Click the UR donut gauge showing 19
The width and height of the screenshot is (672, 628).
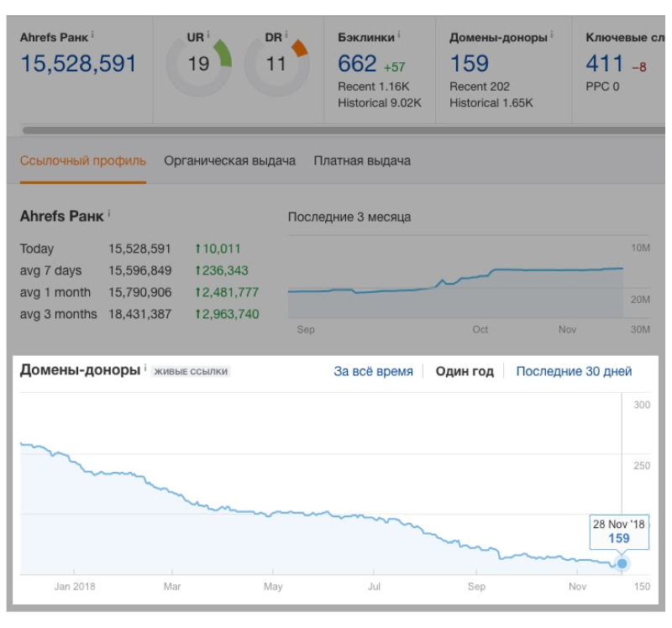point(198,65)
